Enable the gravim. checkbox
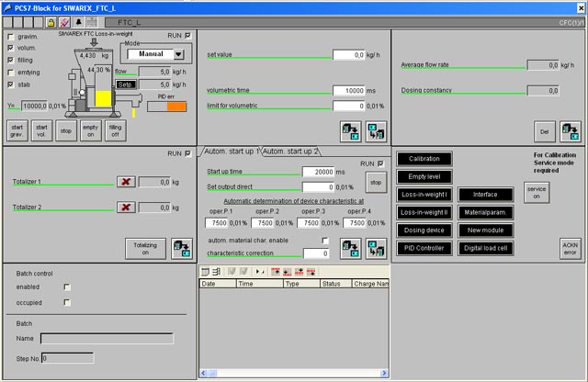 (10, 37)
